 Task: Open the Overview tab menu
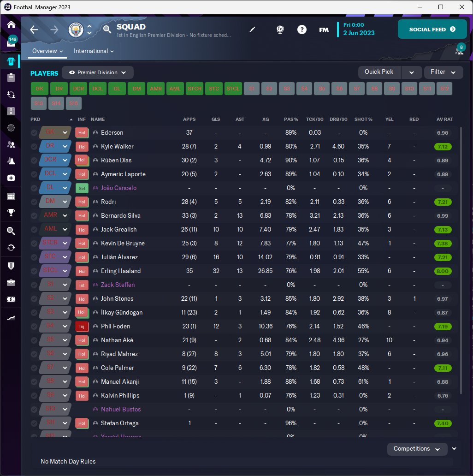coord(47,51)
